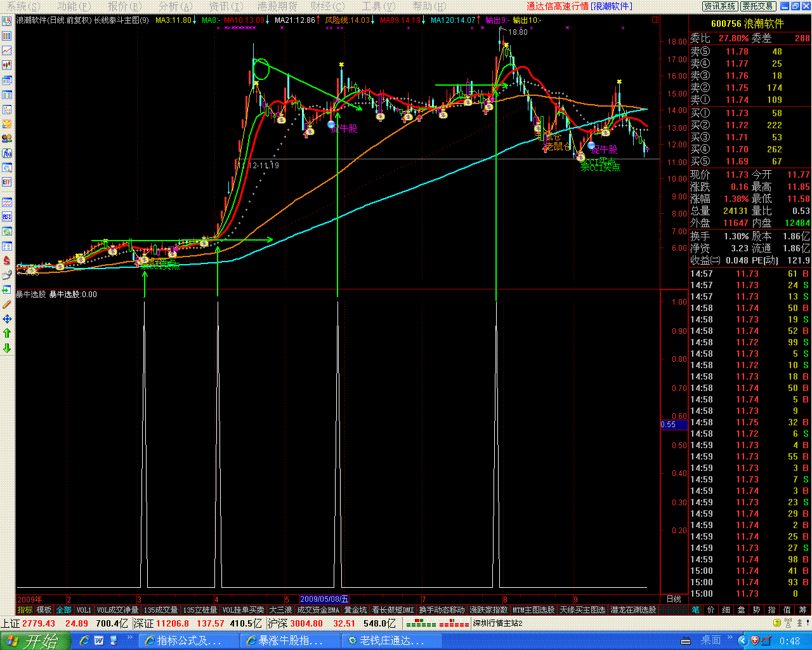
Task: Select the 价 tab in the right panel
Action: (x=711, y=610)
